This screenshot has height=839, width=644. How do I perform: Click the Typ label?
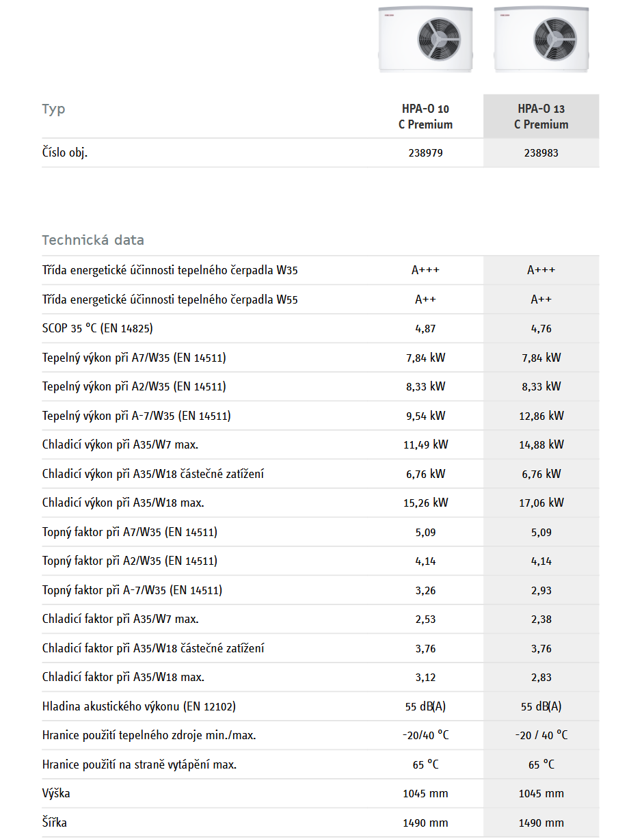[x=54, y=109]
